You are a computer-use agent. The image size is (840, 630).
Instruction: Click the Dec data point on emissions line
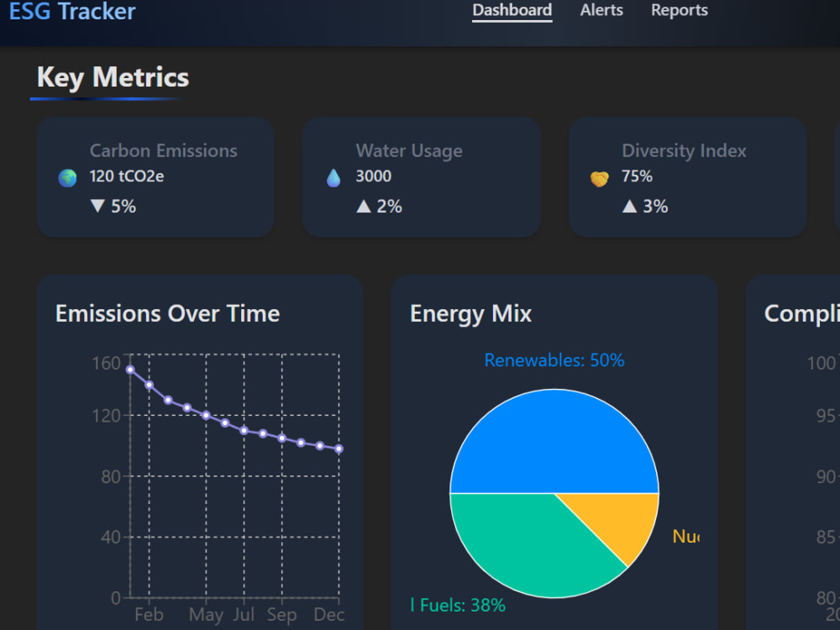[x=339, y=449]
